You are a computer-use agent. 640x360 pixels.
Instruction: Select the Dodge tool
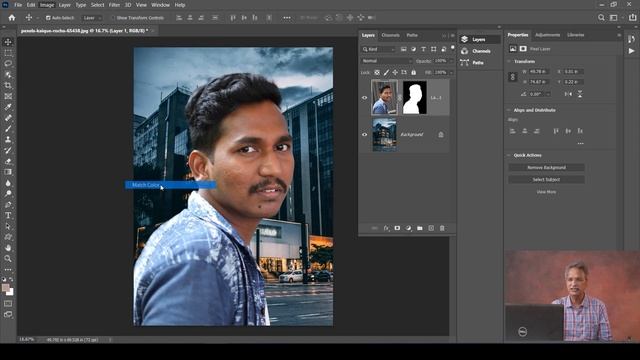coord(8,193)
